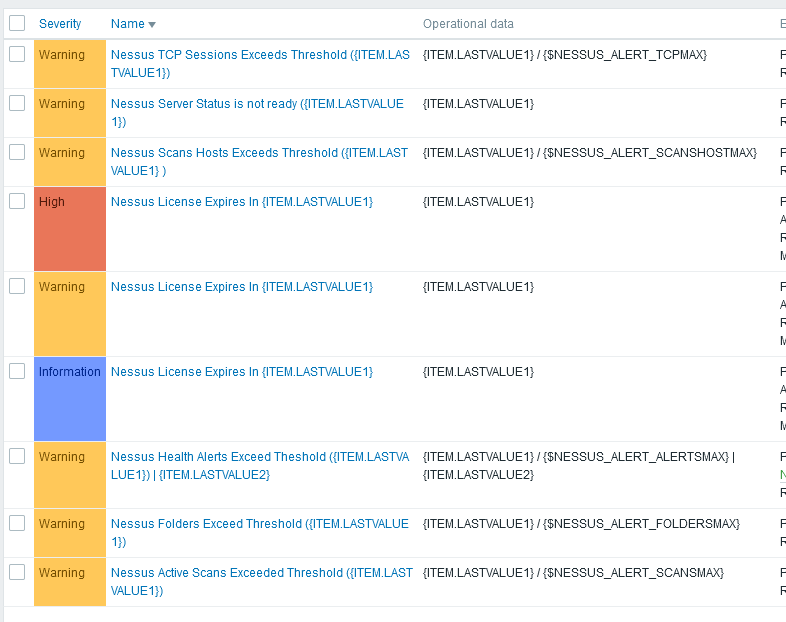Click Warning severity cell for Active Scans row
The height and width of the screenshot is (622, 786).
tap(70, 582)
